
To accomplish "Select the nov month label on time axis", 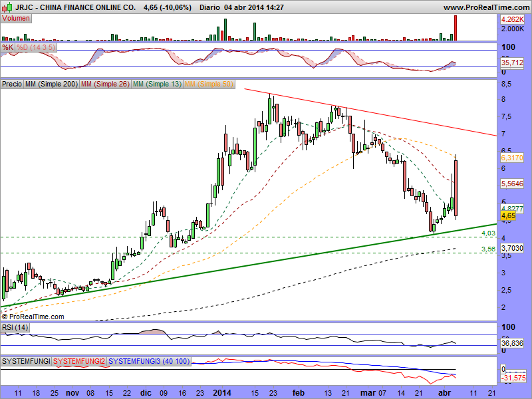I will pos(72,393).
